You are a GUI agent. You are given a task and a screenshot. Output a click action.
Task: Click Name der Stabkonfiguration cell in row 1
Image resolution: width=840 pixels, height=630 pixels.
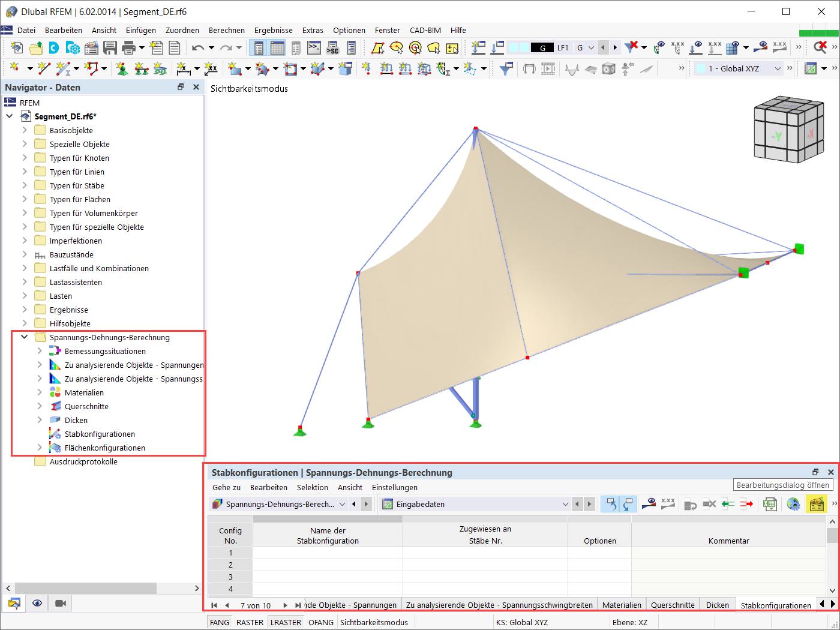coord(328,553)
